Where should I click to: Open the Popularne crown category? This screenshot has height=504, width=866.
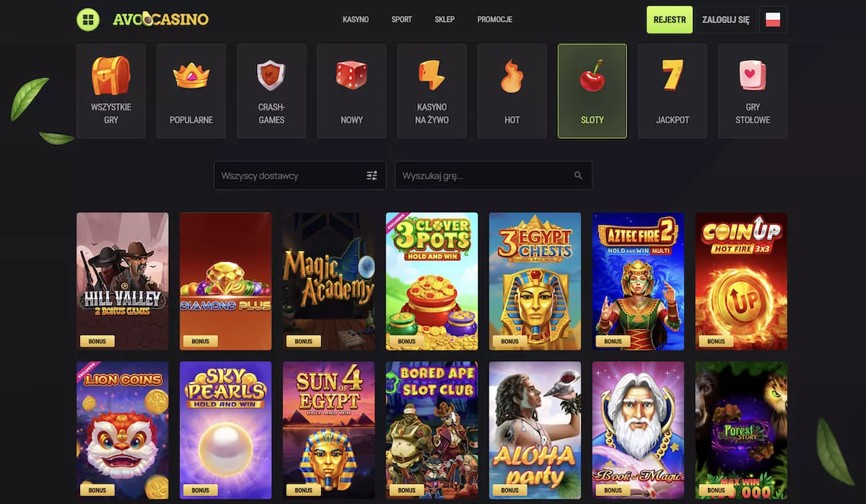(191, 91)
